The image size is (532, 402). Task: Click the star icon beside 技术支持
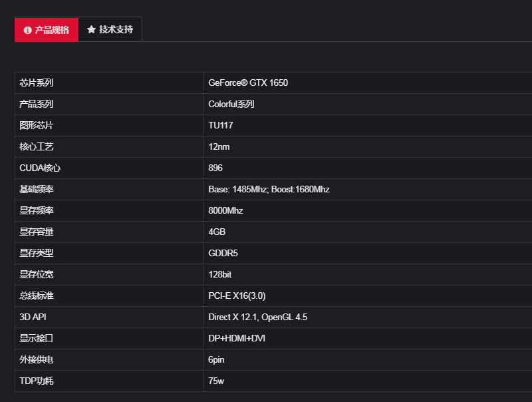tap(91, 30)
